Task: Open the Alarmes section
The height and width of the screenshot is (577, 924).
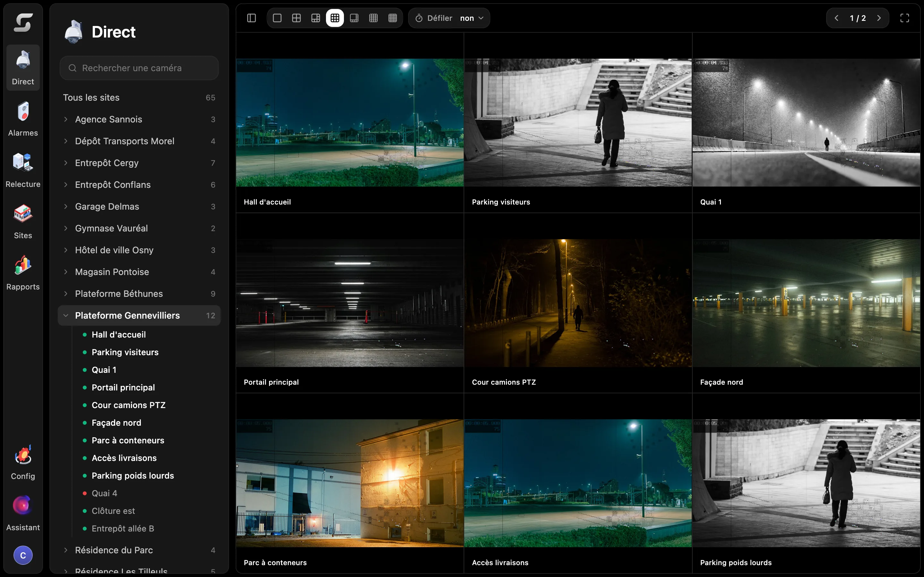Action: pos(23,119)
